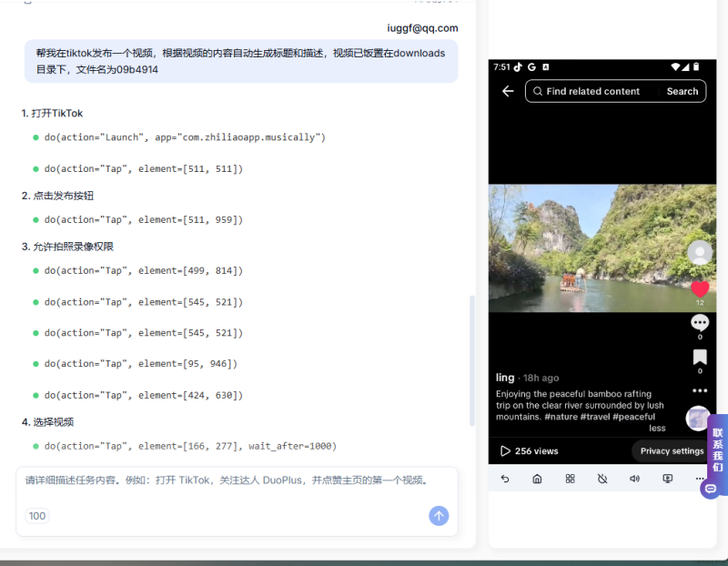Click the screen cast monitor icon
Screen dimensions: 728x566
click(667, 479)
